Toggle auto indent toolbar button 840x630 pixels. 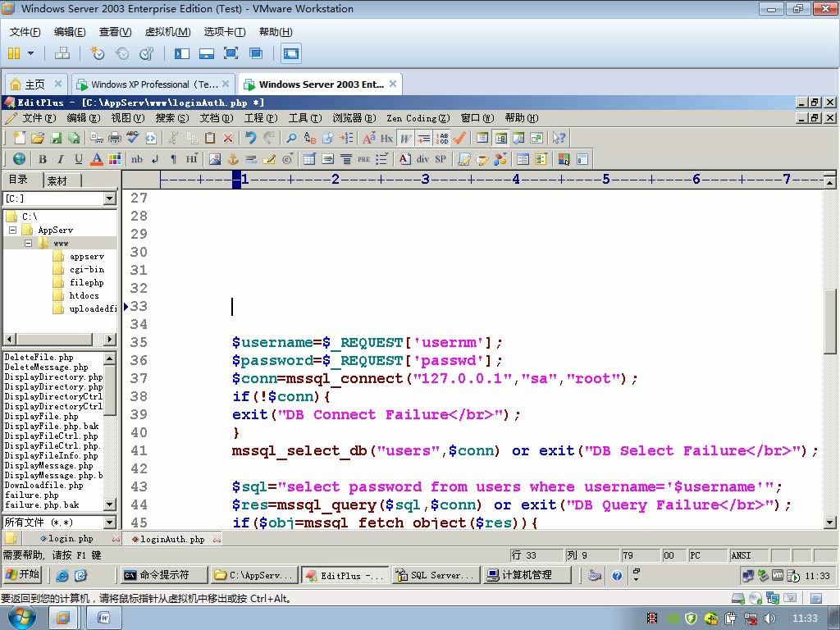[424, 138]
